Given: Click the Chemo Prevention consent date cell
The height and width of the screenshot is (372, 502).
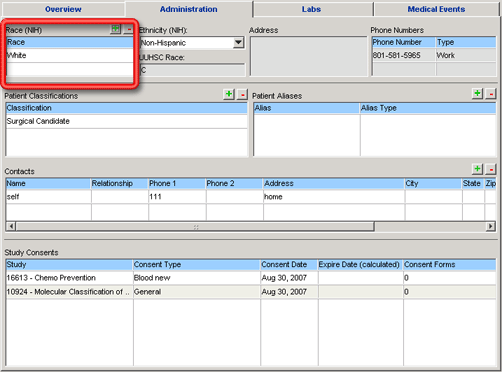Looking at the screenshot, I should 289,278.
